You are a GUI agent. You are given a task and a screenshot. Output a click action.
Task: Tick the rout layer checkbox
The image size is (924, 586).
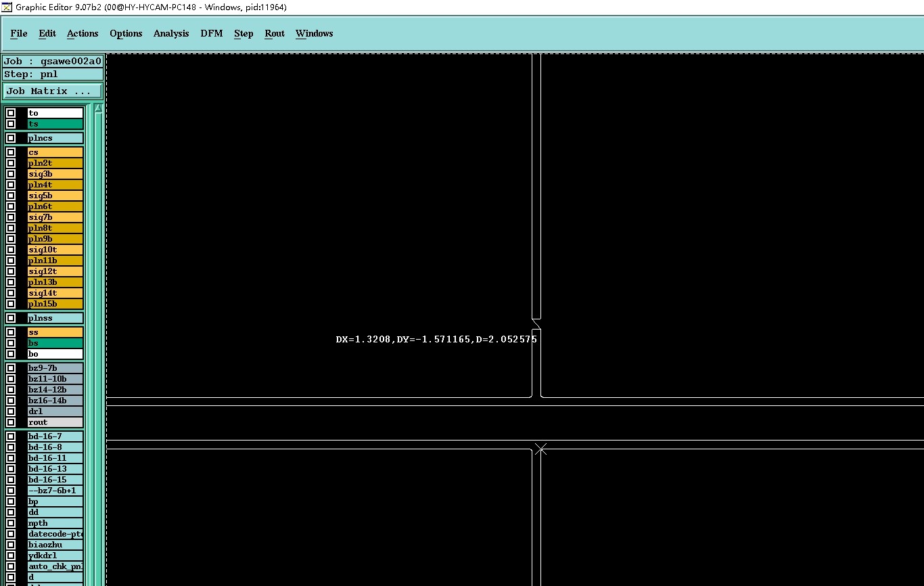pos(11,422)
